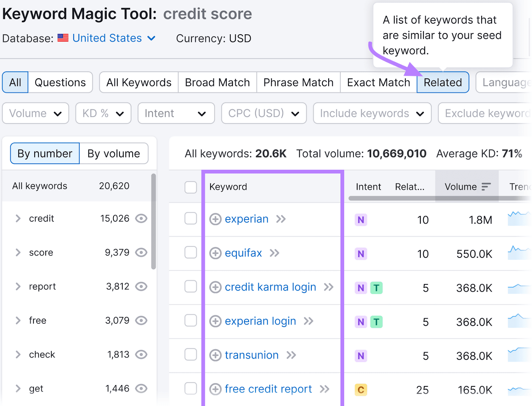Click the United States flag icon
The width and height of the screenshot is (532, 406).
(63, 38)
